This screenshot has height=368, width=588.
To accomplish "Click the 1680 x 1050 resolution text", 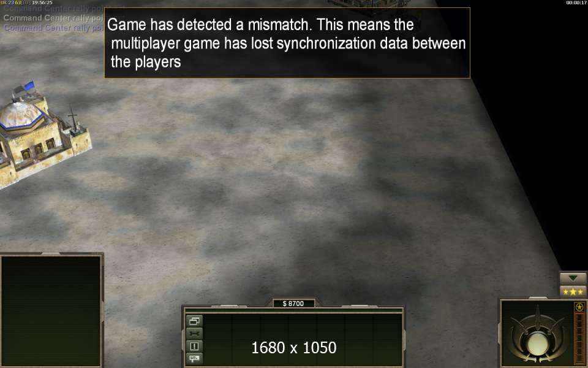I will click(x=293, y=348).
